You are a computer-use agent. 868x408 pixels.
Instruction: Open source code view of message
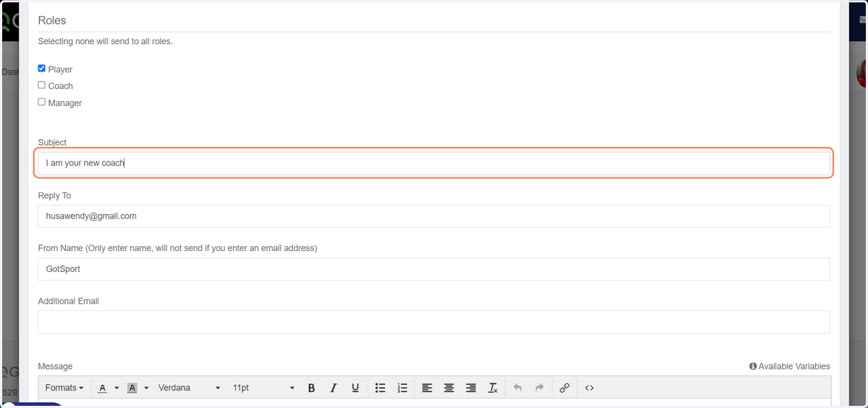click(x=590, y=388)
